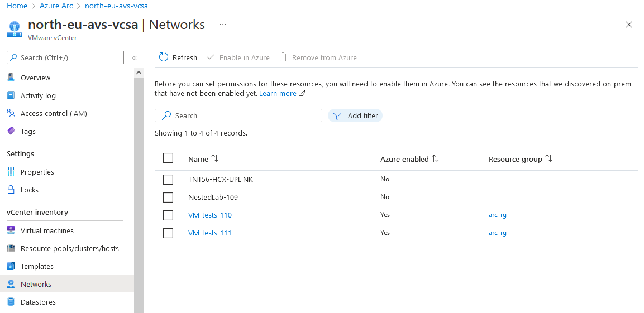Click No value in NestedLab-109 row
Image resolution: width=644 pixels, height=313 pixels.
click(x=385, y=197)
